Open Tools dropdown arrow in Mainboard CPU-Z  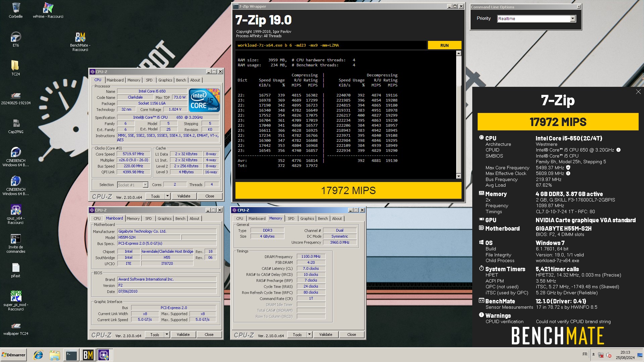(x=167, y=335)
